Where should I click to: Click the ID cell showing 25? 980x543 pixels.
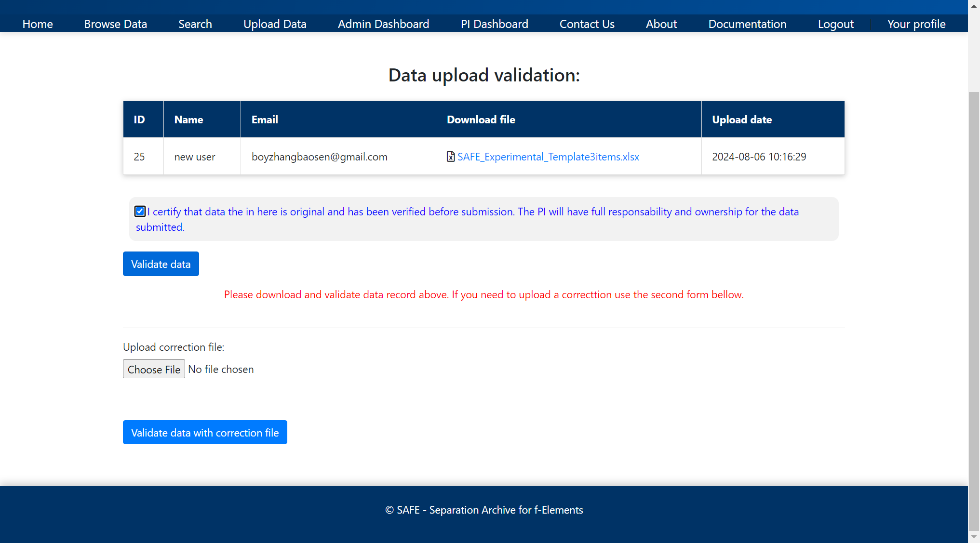point(144,157)
